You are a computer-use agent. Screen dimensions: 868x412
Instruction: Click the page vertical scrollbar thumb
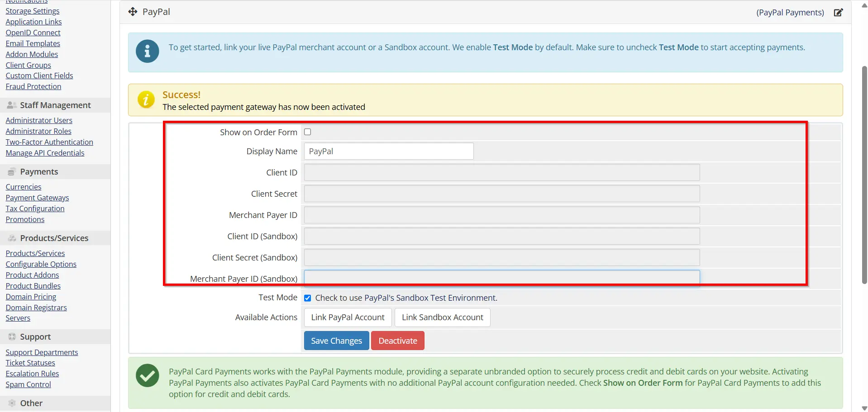864,175
